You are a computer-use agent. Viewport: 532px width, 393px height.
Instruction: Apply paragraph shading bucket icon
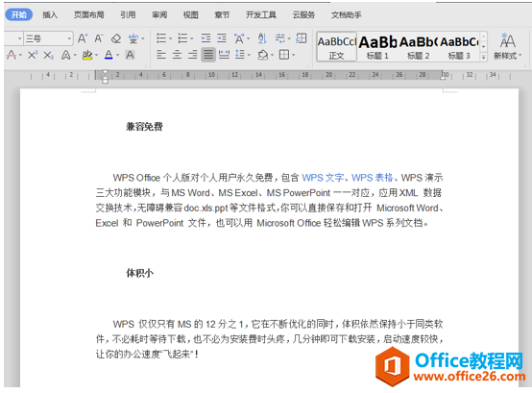[x=263, y=55]
